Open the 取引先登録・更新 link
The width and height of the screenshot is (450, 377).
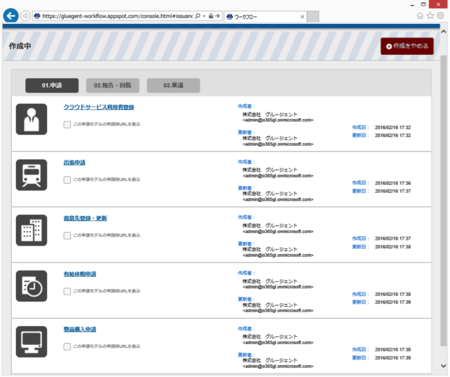[x=85, y=218]
